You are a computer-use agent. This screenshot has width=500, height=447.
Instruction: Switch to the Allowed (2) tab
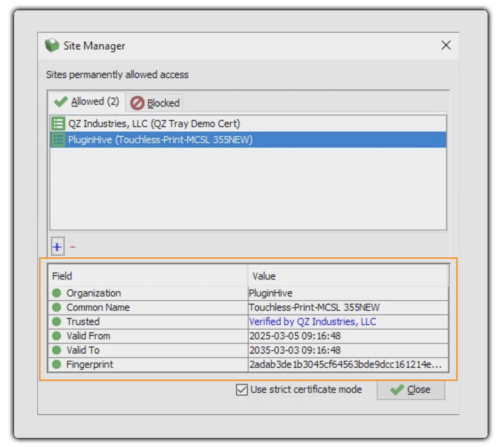pyautogui.click(x=87, y=102)
